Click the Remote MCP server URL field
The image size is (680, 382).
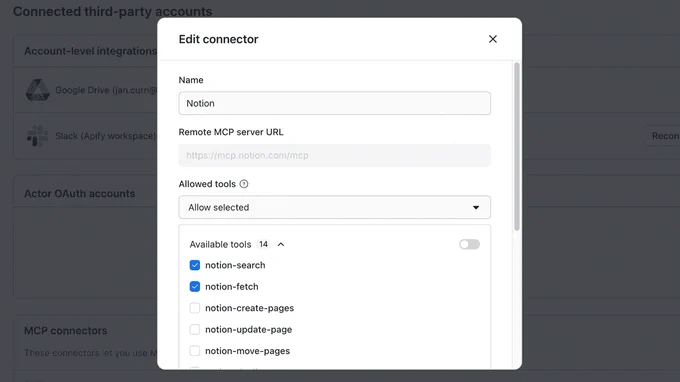pos(334,155)
